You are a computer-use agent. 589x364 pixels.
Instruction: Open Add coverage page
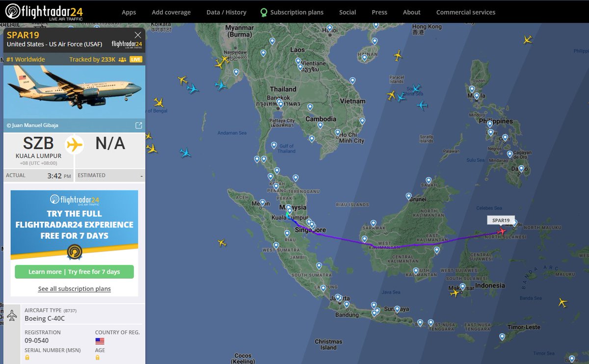(x=171, y=12)
